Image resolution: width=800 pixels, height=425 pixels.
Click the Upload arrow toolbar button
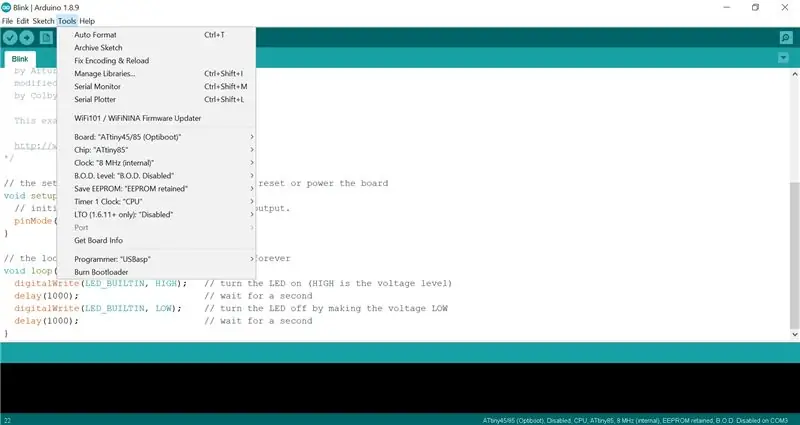27,38
